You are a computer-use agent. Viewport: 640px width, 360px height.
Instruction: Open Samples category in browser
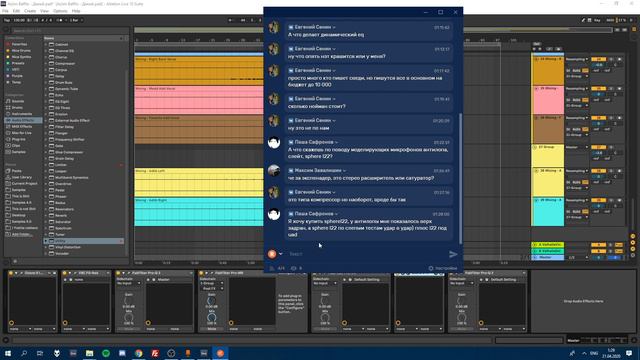18,152
